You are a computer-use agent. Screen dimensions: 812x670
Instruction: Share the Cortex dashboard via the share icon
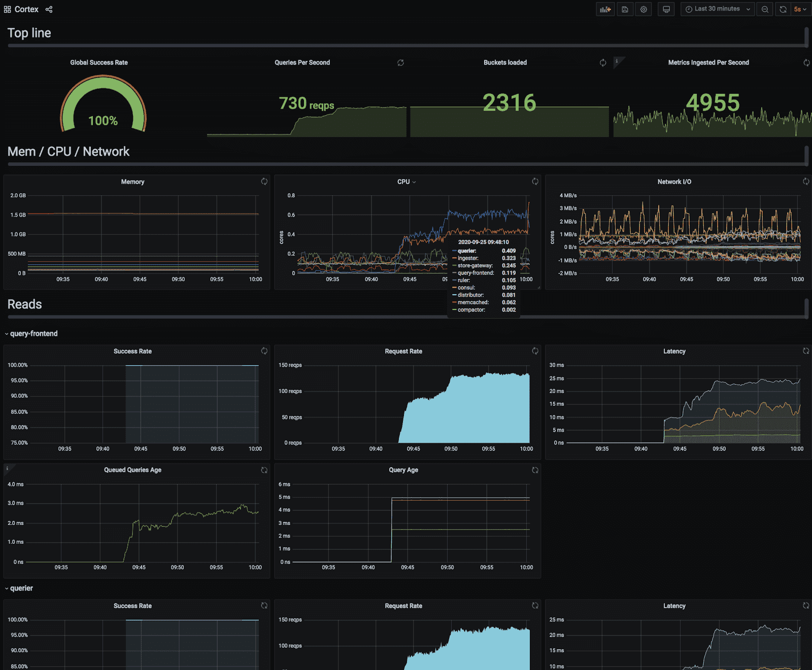coord(49,9)
